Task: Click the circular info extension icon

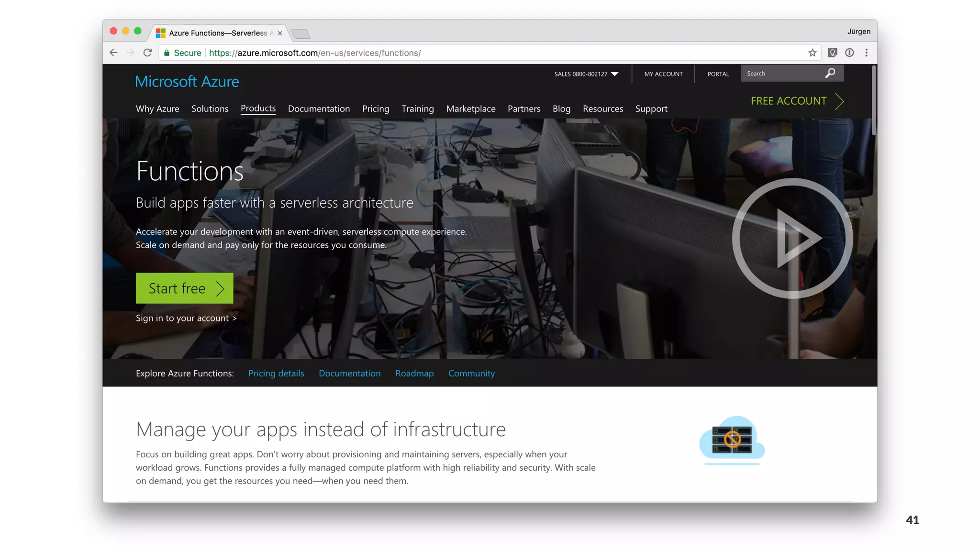Action: pos(849,53)
